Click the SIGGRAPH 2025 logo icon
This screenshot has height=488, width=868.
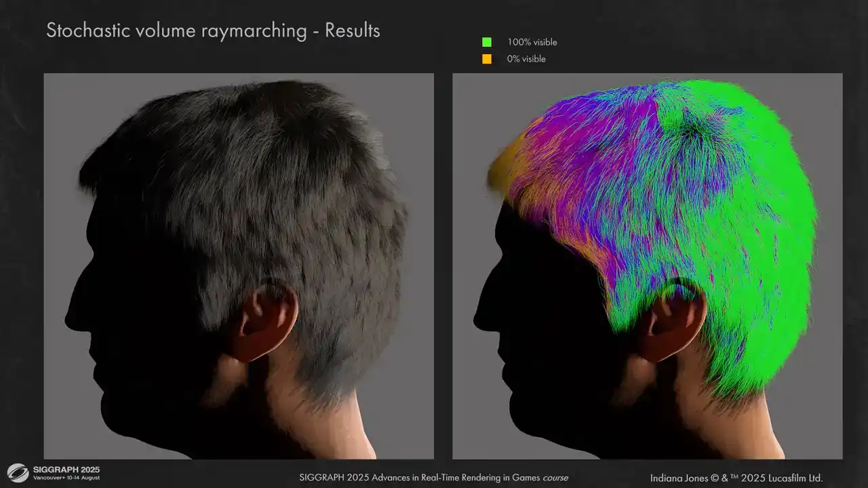pyautogui.click(x=18, y=472)
